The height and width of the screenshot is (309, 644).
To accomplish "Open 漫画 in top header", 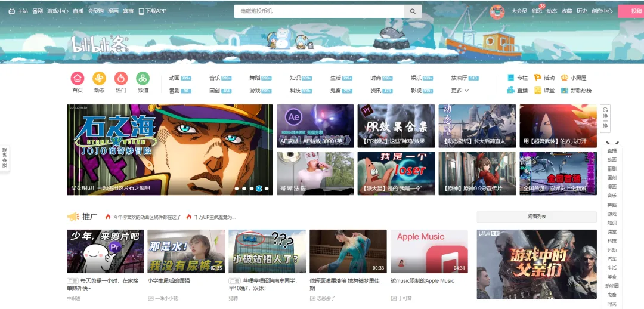I will click(x=113, y=11).
